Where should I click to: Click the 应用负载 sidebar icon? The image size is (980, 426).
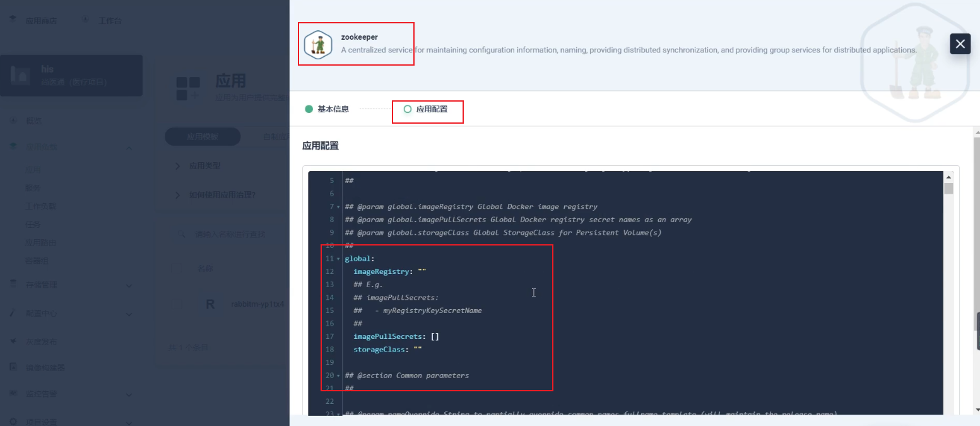[x=13, y=147]
